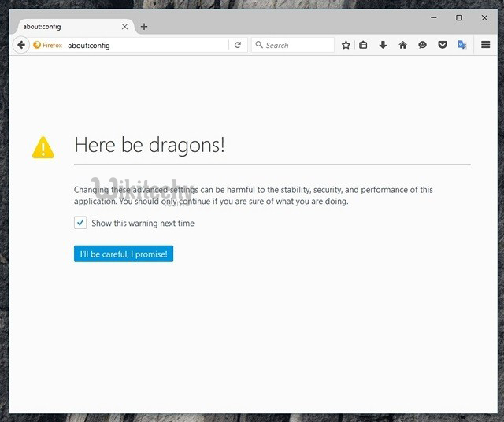Screen dimensions: 504x422
Task: Open the Downloads arrow icon
Action: coord(383,45)
